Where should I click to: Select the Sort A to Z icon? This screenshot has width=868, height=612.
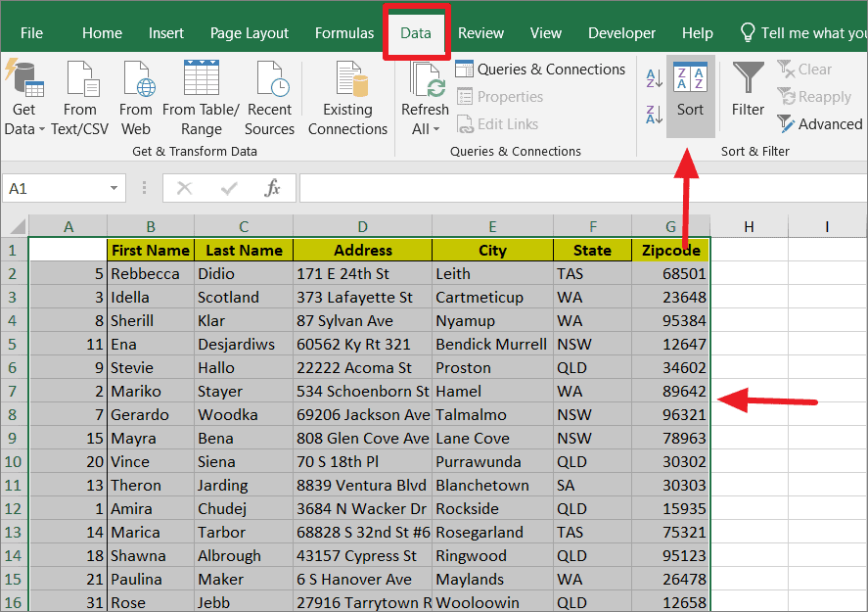(x=654, y=78)
